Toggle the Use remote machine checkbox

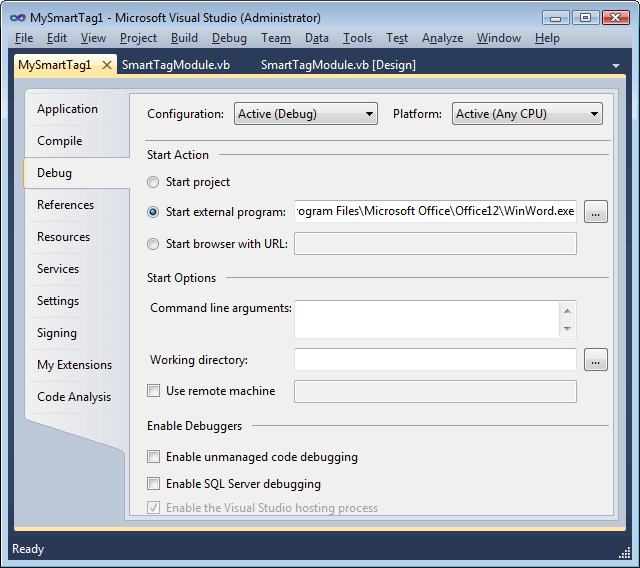[x=153, y=390]
